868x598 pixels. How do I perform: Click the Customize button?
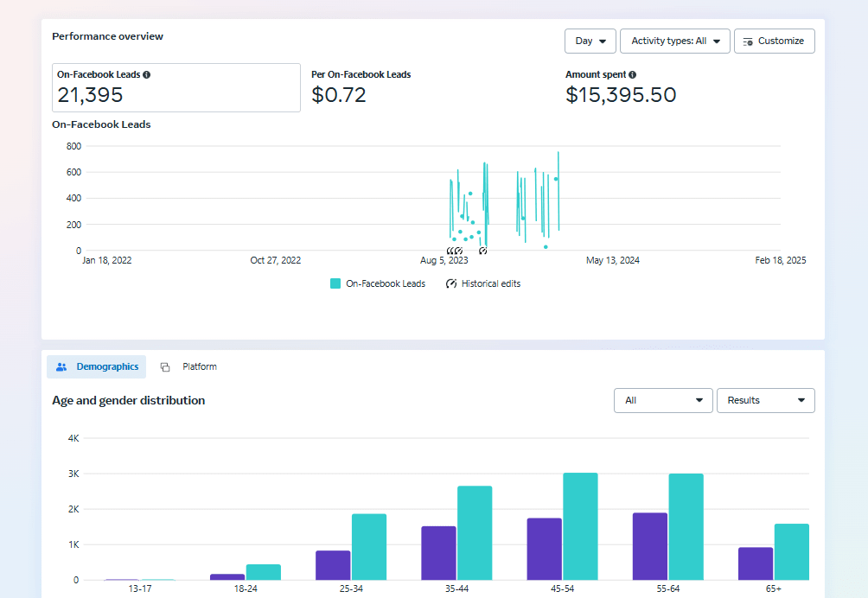tap(774, 41)
